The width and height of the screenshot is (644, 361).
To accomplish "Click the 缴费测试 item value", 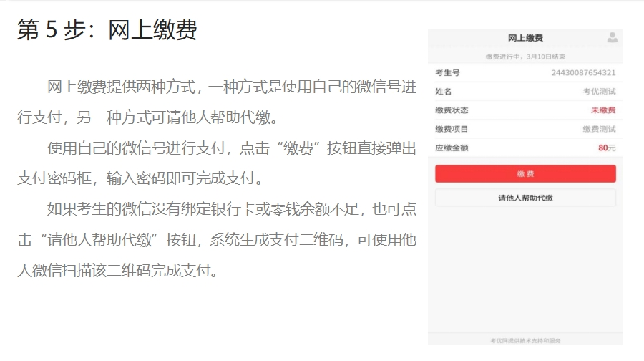I will [599, 129].
